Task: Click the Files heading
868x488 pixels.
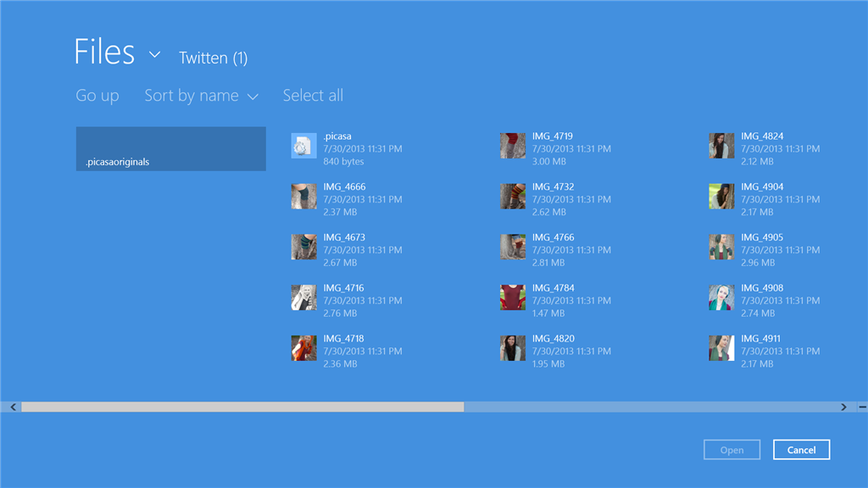Action: (x=104, y=52)
